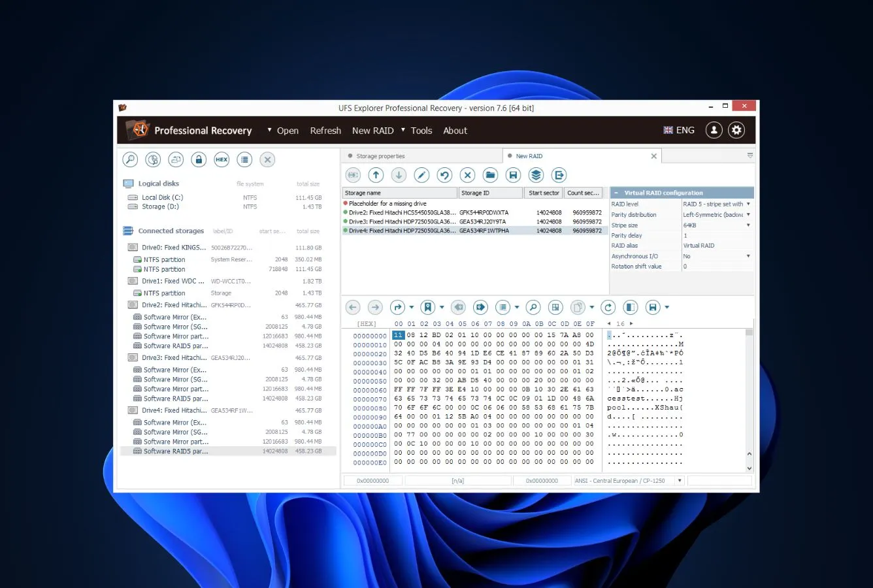The width and height of the screenshot is (873, 588).
Task: Increase bytes per row right arrow near 16
Action: coord(631,323)
